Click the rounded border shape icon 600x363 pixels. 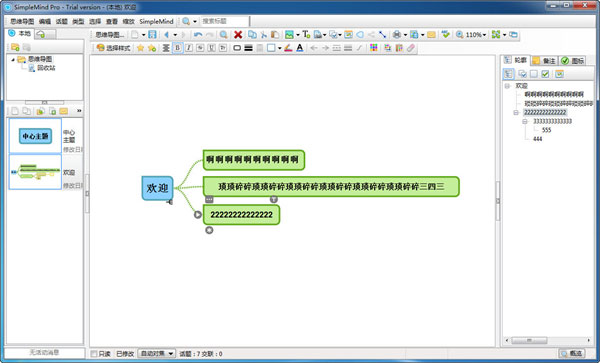pos(237,48)
